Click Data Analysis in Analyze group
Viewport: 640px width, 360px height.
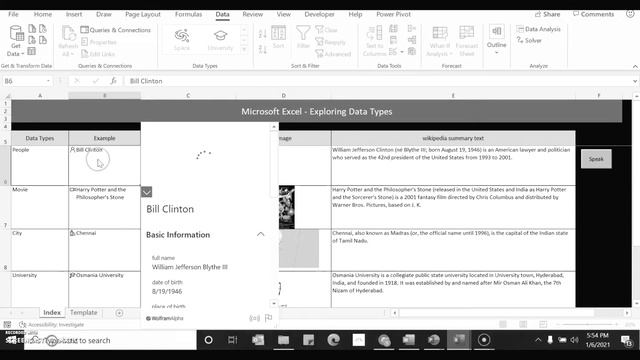coord(538,29)
